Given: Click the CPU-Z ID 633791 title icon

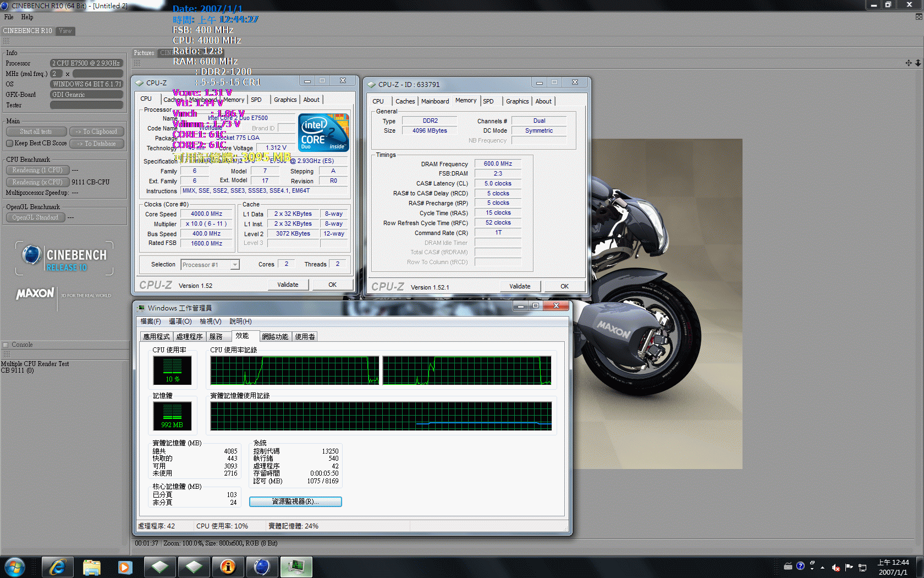Looking at the screenshot, I should pos(372,84).
